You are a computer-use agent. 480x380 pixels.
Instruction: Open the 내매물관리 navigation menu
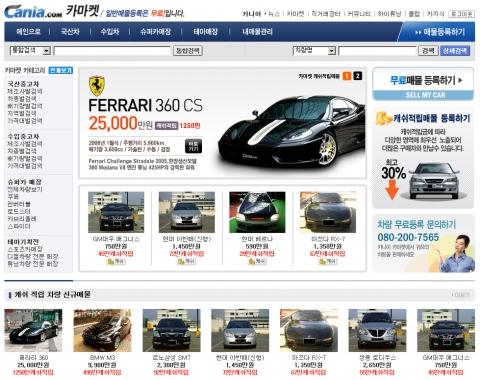coord(257,32)
